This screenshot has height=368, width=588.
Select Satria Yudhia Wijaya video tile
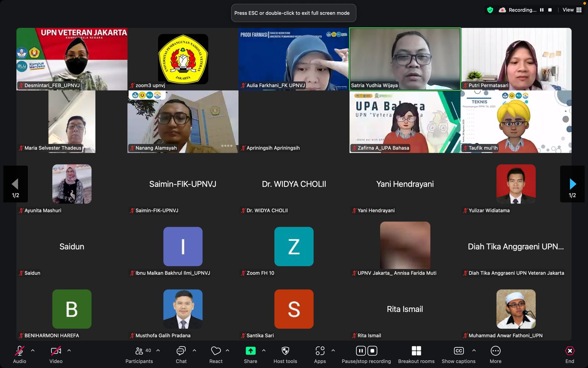405,59
